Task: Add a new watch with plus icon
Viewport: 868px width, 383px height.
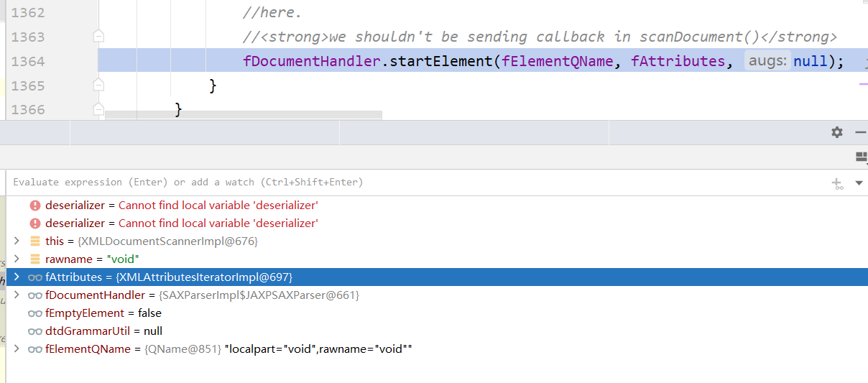Action: (x=837, y=183)
